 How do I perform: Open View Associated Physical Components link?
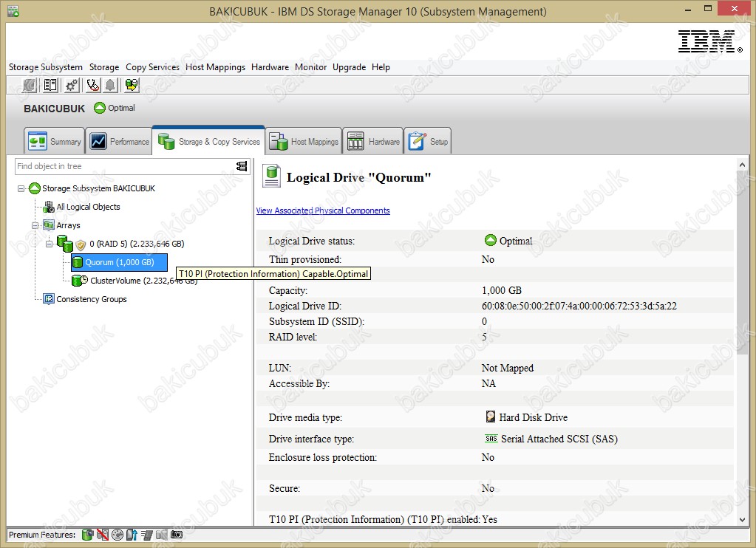pyautogui.click(x=323, y=210)
